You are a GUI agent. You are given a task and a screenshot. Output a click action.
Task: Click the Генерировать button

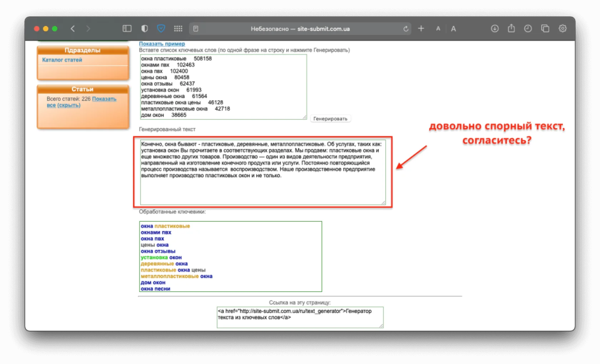[330, 119]
